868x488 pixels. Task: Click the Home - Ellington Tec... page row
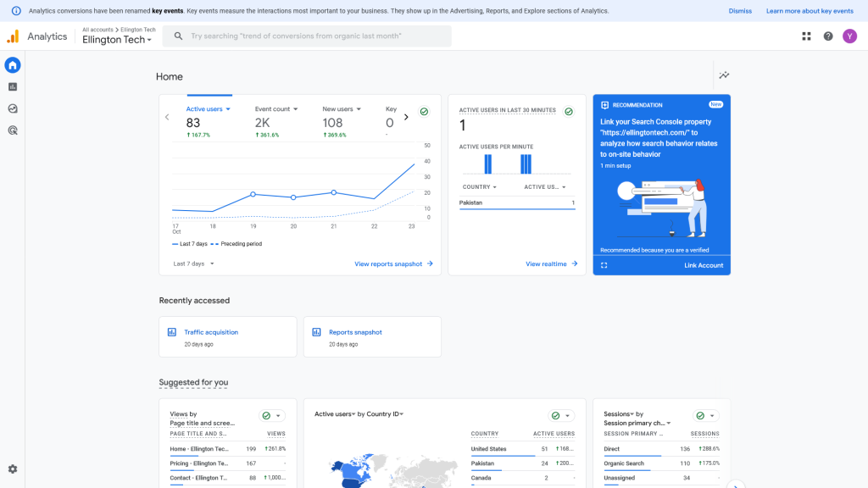tap(227, 449)
